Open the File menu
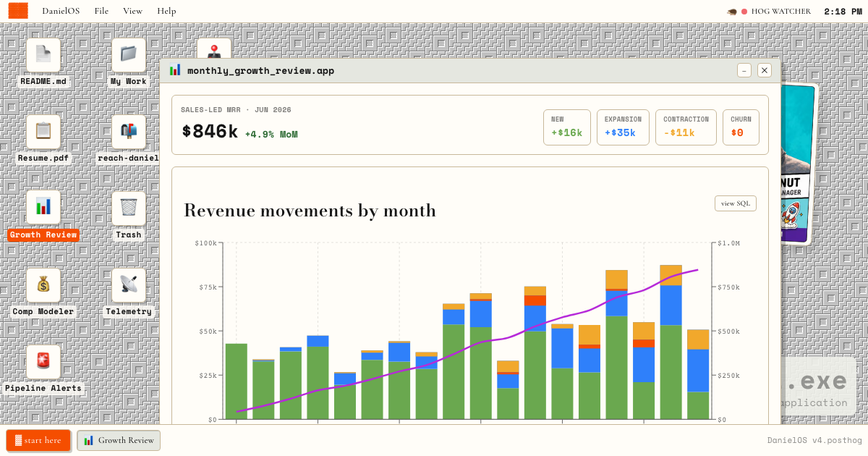The width and height of the screenshot is (868, 456). pos(101,11)
